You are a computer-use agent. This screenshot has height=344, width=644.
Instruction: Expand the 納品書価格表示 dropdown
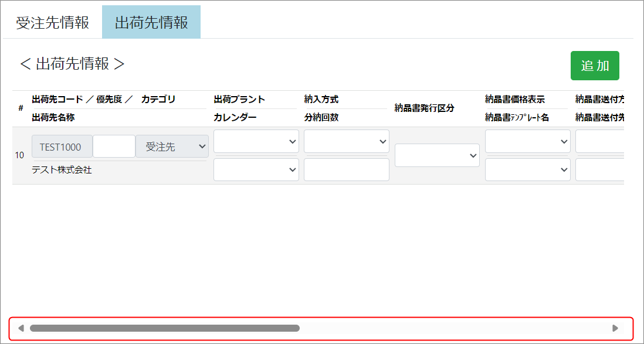(x=527, y=141)
